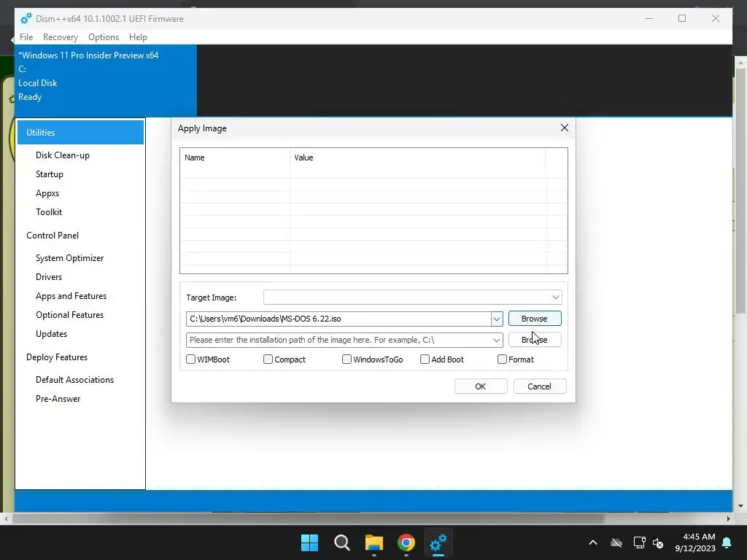747x560 pixels.
Task: Tick the WindowsToGo checkbox
Action: pyautogui.click(x=347, y=359)
